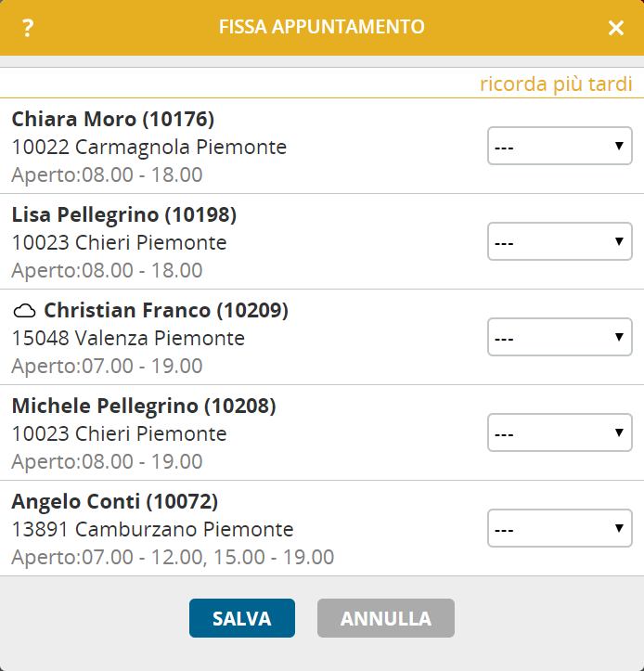
Task: Open appointment dropdown for Michele Pellegrino
Action: (560, 433)
